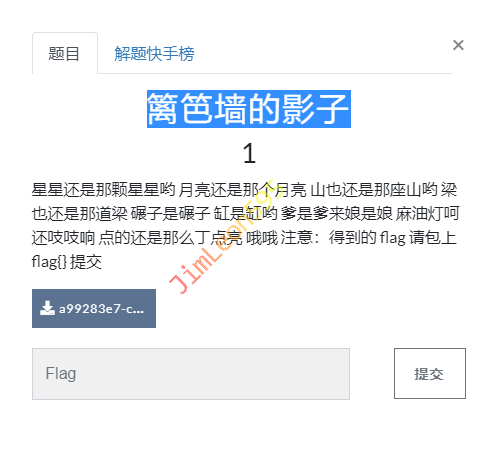498x449 pixels.
Task: Click the highlighted title 篱笆墙的影子
Action: 249,109
